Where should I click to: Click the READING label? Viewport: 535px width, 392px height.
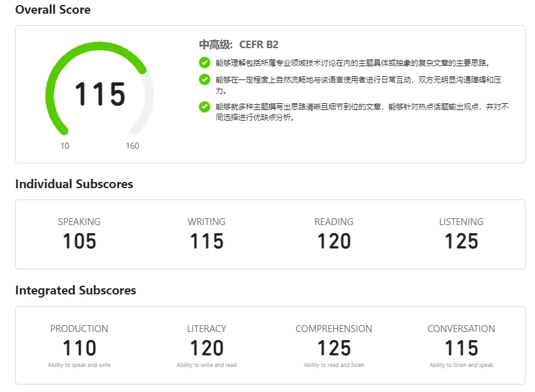334,222
